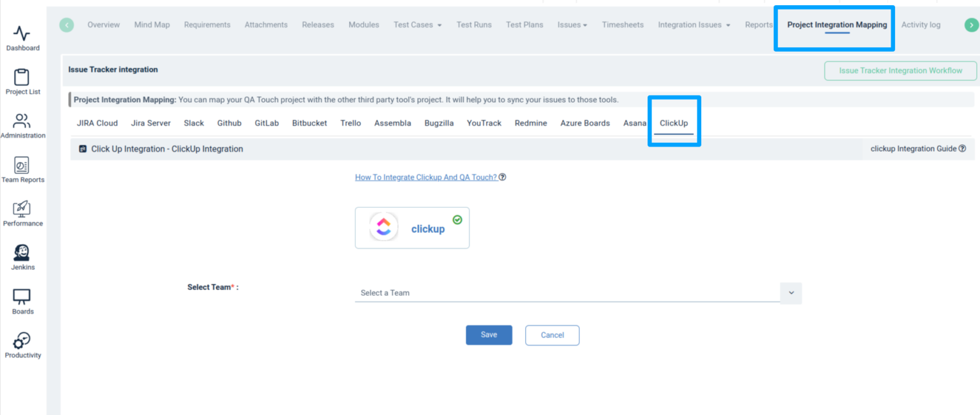Open the How To Integrate Clickup link
Image resolution: width=980 pixels, height=415 pixels.
pyautogui.click(x=426, y=177)
